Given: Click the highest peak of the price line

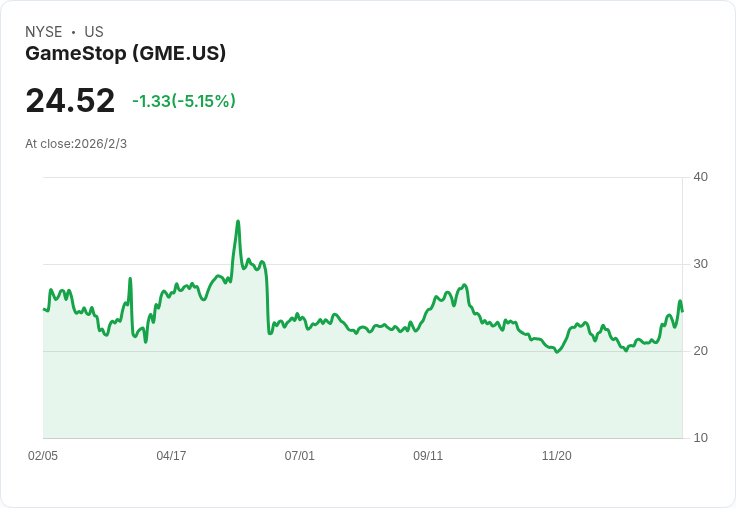Looking at the screenshot, I should [x=238, y=221].
